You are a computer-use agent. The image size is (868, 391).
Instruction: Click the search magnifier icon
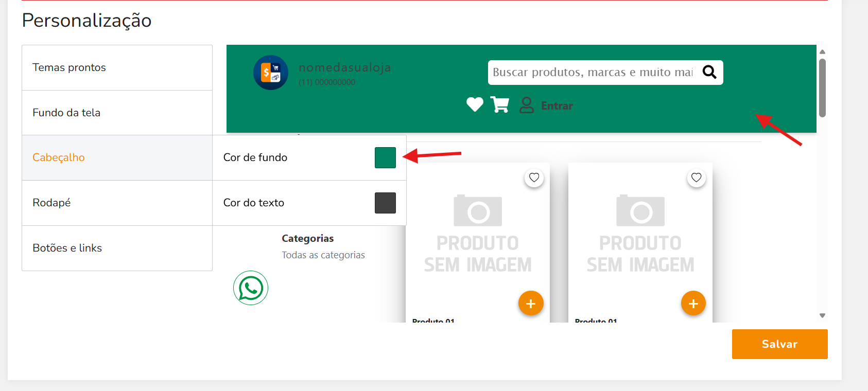point(709,73)
